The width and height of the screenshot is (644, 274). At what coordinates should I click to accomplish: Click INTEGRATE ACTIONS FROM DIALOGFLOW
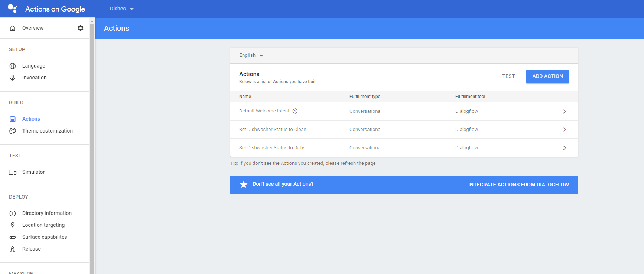[518, 185]
